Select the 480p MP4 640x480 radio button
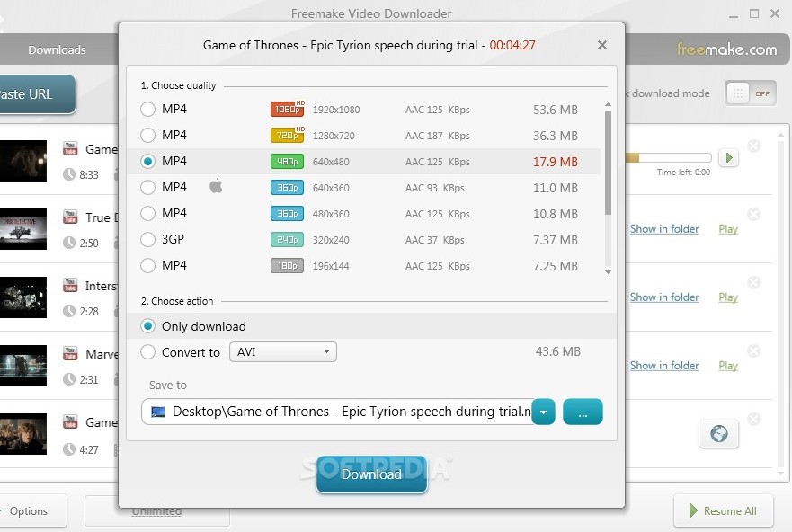The width and height of the screenshot is (792, 532). (x=147, y=161)
